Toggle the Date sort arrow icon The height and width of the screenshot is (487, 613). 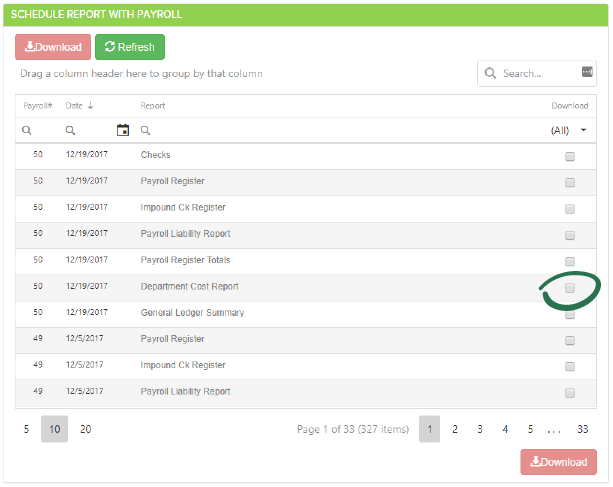tap(90, 106)
